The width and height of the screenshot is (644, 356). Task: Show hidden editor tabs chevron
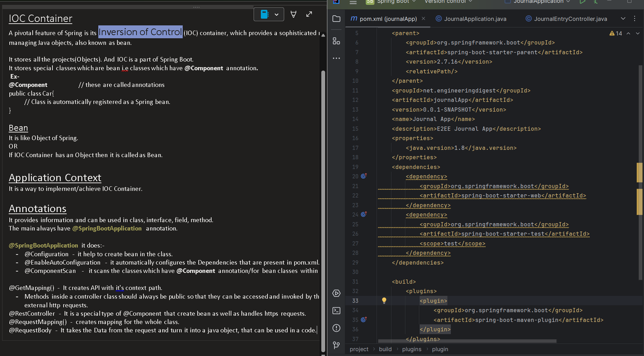tap(622, 19)
